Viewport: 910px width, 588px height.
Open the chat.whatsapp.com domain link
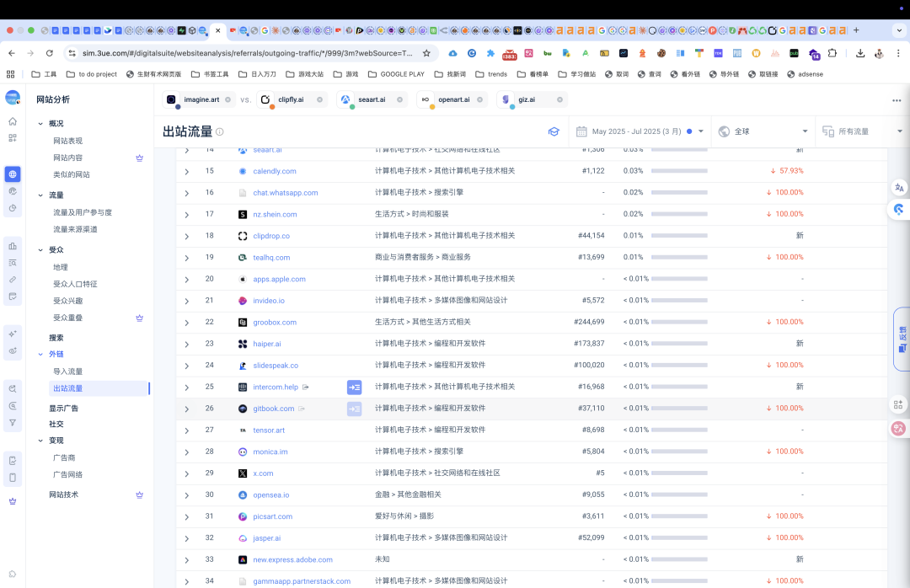pyautogui.click(x=286, y=193)
